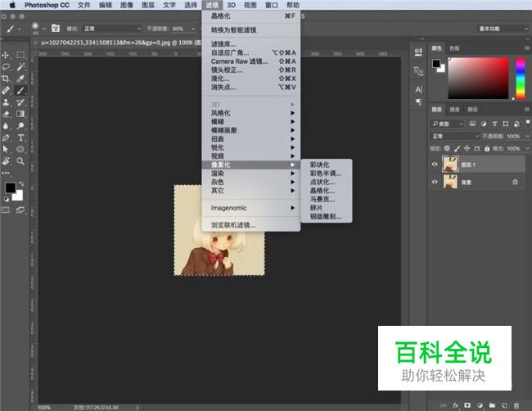Open the 文件 menu in menu bar

tap(83, 5)
